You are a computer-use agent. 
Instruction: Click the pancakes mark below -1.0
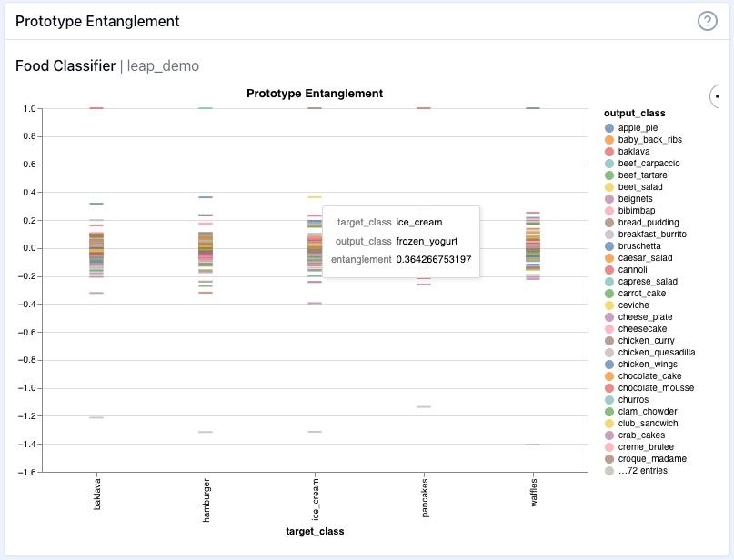tap(424, 406)
